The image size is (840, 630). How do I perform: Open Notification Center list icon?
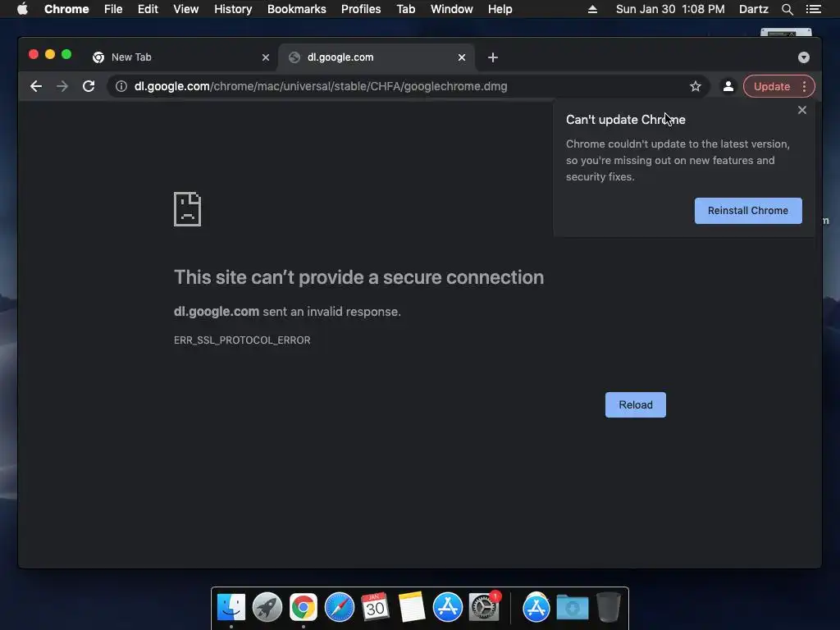pyautogui.click(x=813, y=9)
